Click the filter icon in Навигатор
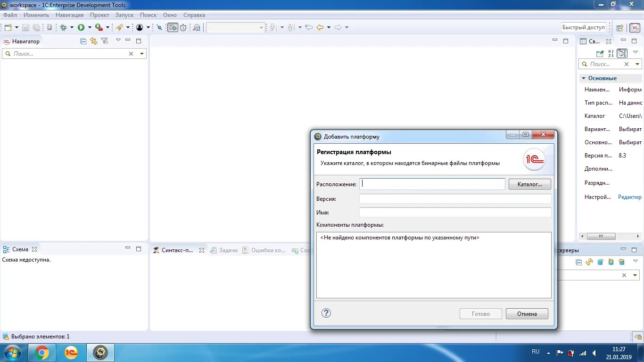The image size is (644, 362). coord(105,41)
